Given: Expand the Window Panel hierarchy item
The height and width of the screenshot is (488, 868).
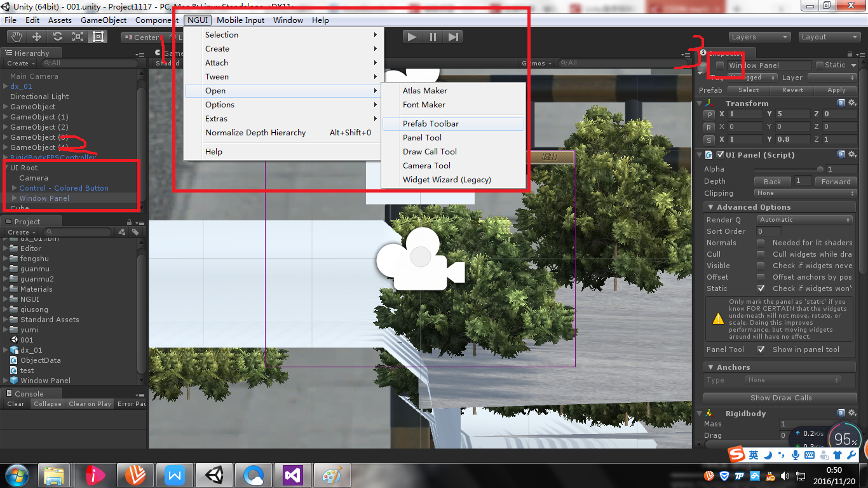Looking at the screenshot, I should (15, 198).
